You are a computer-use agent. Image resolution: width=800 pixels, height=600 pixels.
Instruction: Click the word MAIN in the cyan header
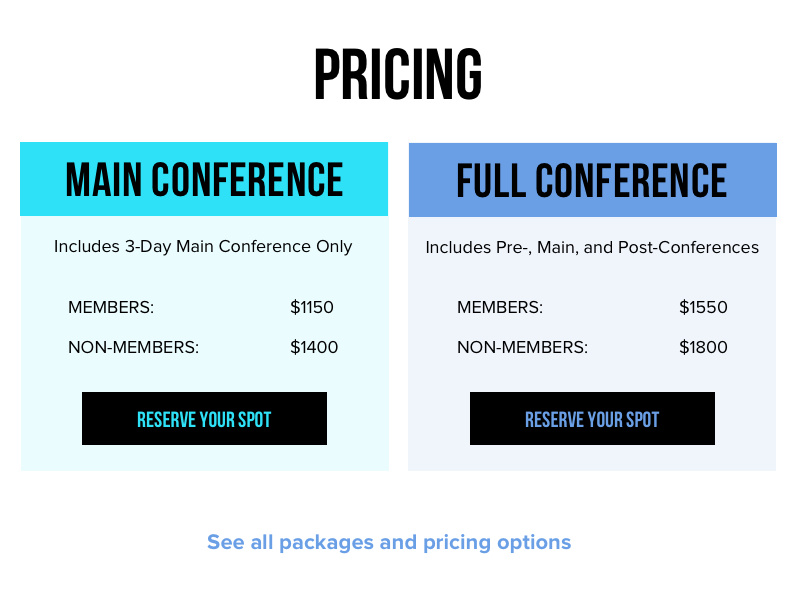click(104, 180)
